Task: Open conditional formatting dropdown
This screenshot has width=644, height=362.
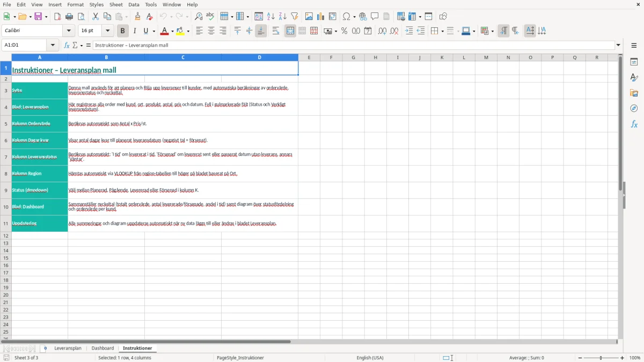Action: click(492, 31)
